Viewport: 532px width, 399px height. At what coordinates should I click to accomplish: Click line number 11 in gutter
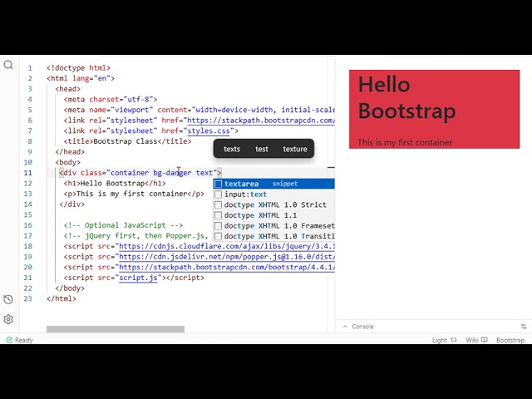(27, 173)
